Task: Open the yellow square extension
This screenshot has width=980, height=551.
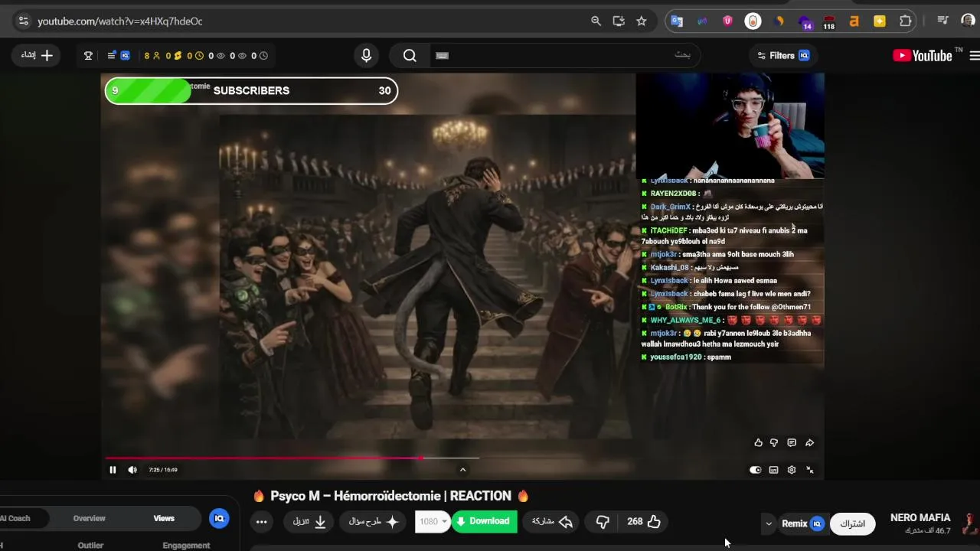Action: [880, 21]
